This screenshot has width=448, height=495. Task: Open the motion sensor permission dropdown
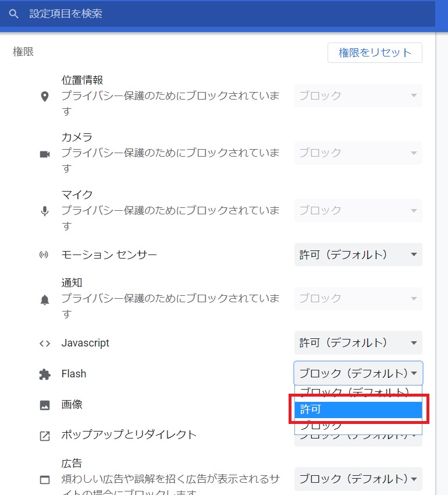point(358,254)
